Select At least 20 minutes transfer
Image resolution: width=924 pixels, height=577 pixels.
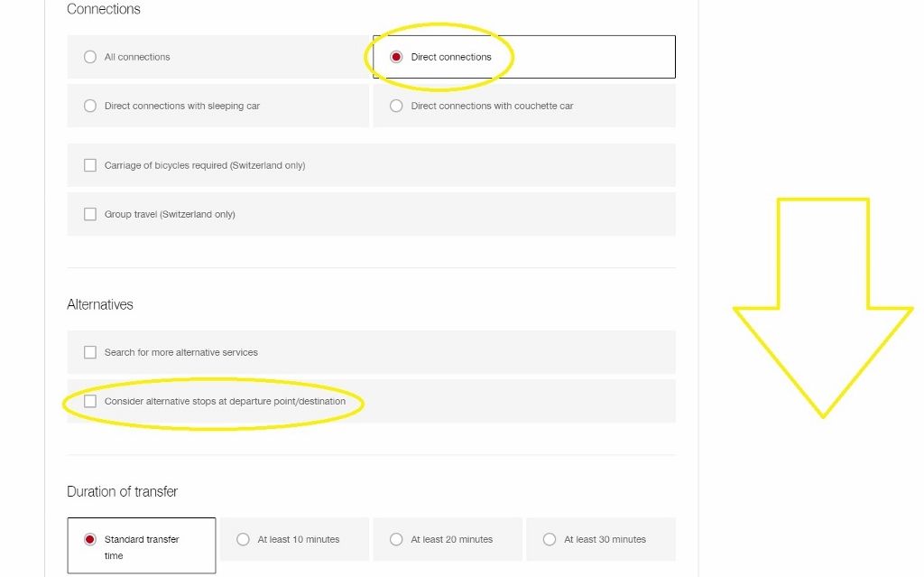[x=396, y=538]
